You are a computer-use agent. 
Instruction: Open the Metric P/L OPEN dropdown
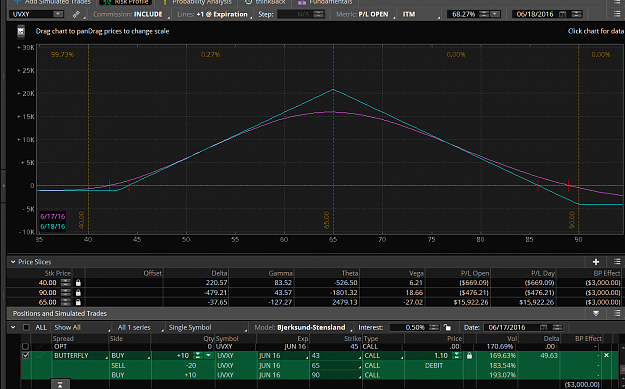click(365, 14)
